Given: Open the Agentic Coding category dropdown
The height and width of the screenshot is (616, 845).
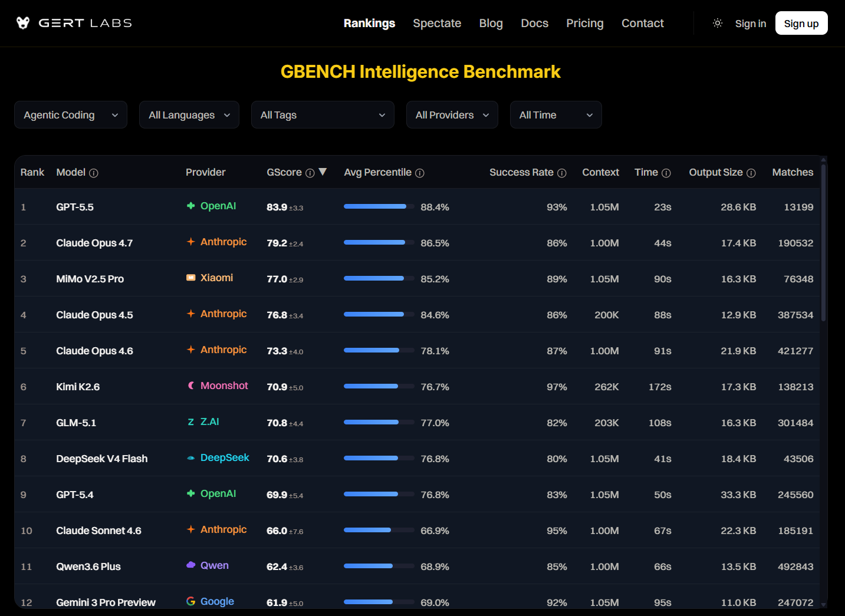Looking at the screenshot, I should point(71,115).
